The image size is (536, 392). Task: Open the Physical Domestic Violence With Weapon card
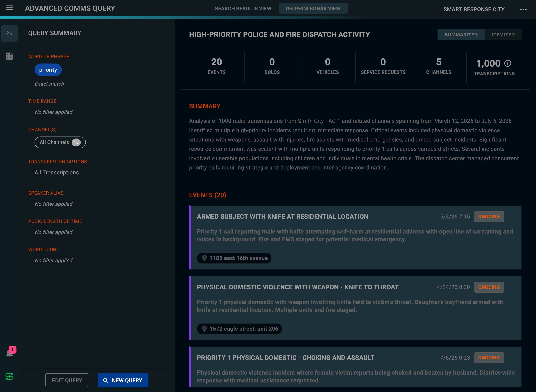(355, 308)
